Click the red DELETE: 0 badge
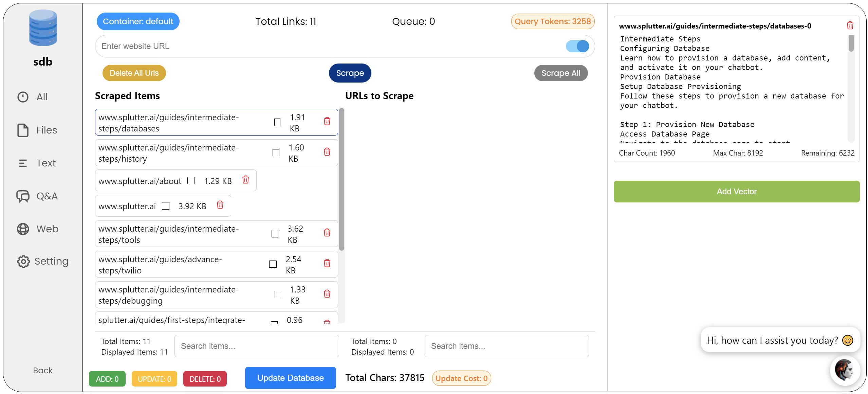The height and width of the screenshot is (394, 868). [x=205, y=379]
